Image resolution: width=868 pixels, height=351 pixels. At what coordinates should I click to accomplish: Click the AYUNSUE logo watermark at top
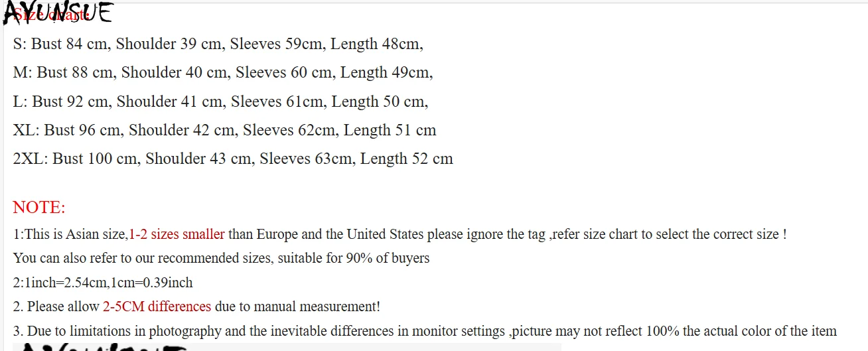pyautogui.click(x=60, y=12)
